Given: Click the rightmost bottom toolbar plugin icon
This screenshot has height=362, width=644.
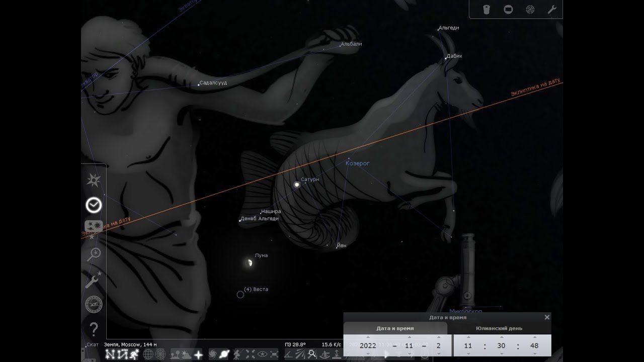Looking at the screenshot, I should [x=336, y=354].
